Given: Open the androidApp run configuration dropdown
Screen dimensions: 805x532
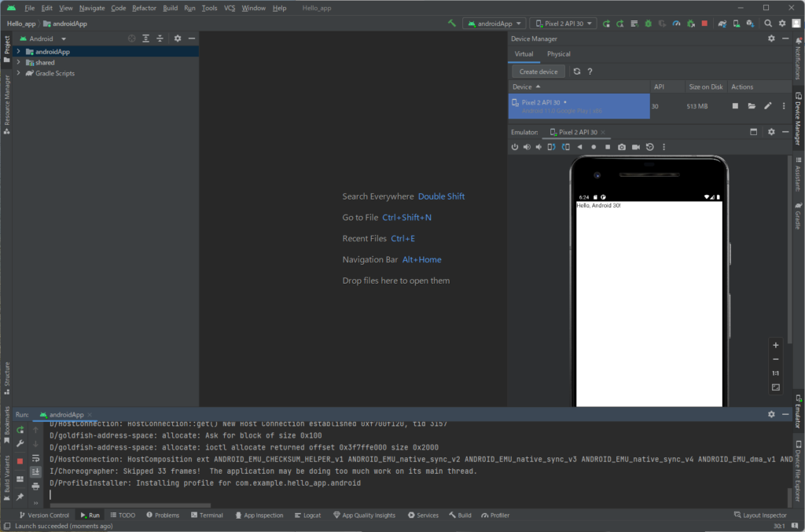Looking at the screenshot, I should tap(494, 24).
